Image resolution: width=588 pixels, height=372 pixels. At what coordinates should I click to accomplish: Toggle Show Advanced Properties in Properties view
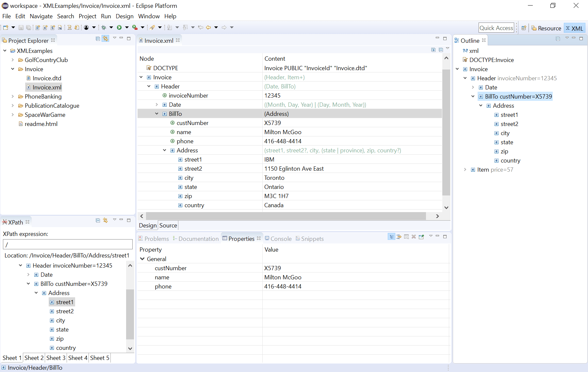(399, 237)
